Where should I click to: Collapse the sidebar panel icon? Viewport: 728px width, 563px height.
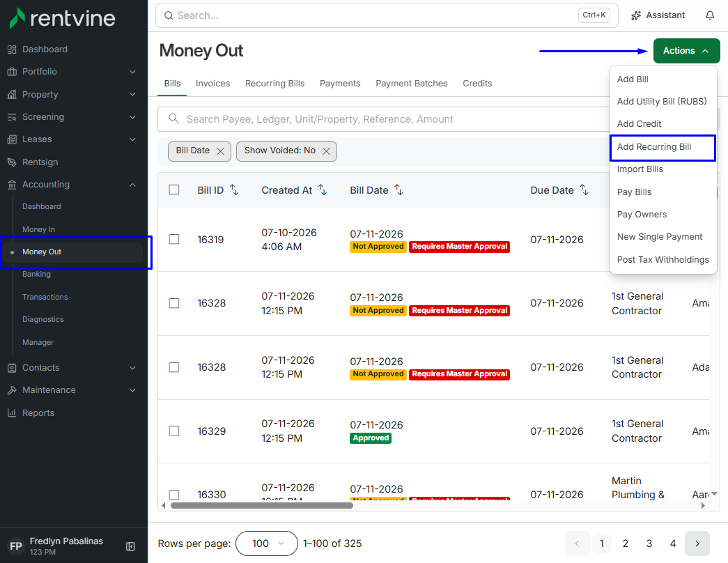(x=130, y=546)
